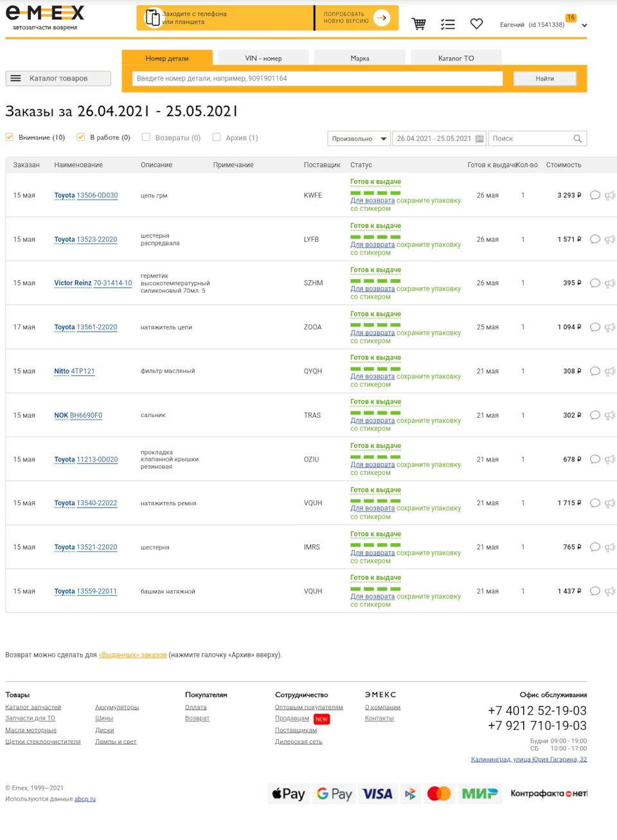Click the hamburger icon in Каталог товаров
Screen dimensions: 617x840
[16, 78]
